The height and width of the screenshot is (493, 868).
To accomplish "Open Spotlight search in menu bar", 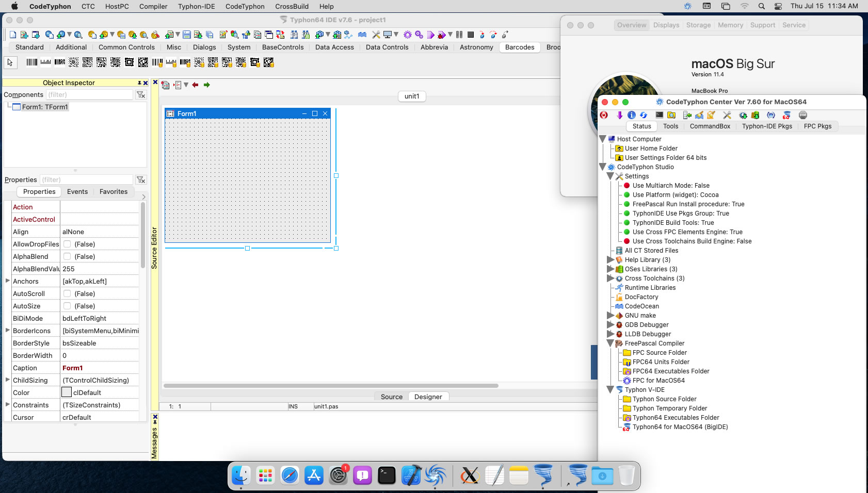I will tap(761, 6).
